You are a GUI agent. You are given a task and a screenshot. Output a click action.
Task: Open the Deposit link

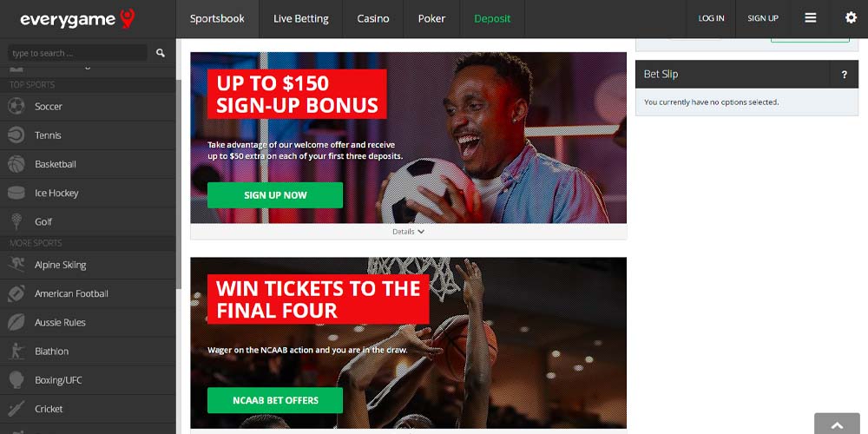pyautogui.click(x=492, y=19)
